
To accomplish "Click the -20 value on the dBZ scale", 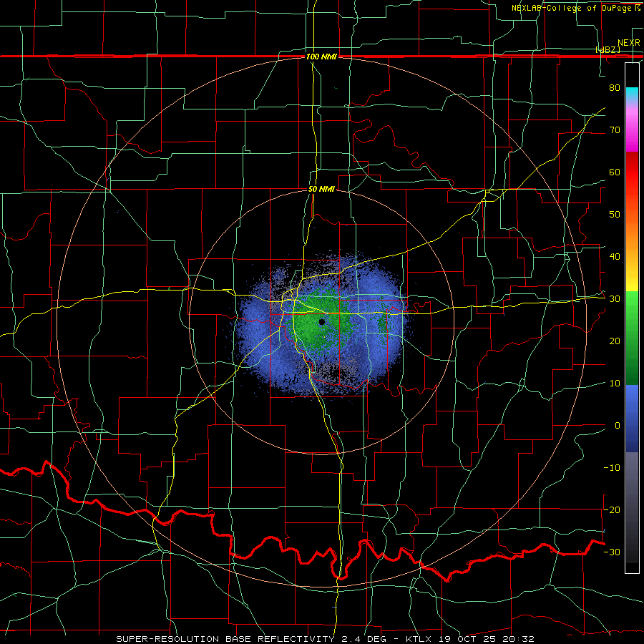I will tap(612, 509).
